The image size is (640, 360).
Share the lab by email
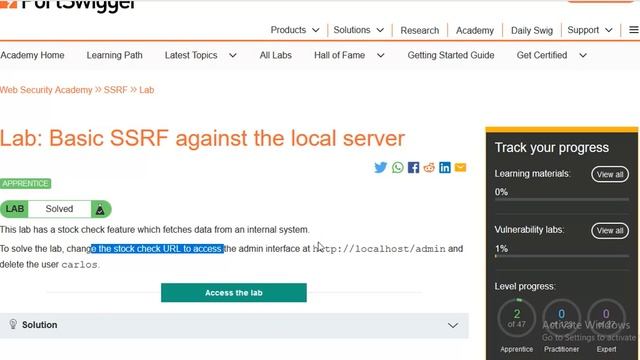click(460, 167)
